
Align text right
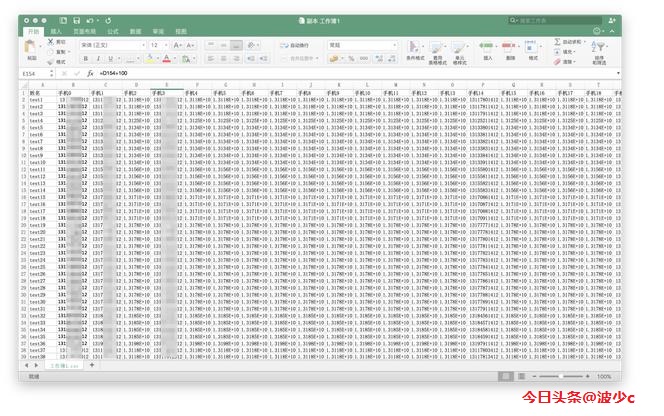(x=236, y=59)
